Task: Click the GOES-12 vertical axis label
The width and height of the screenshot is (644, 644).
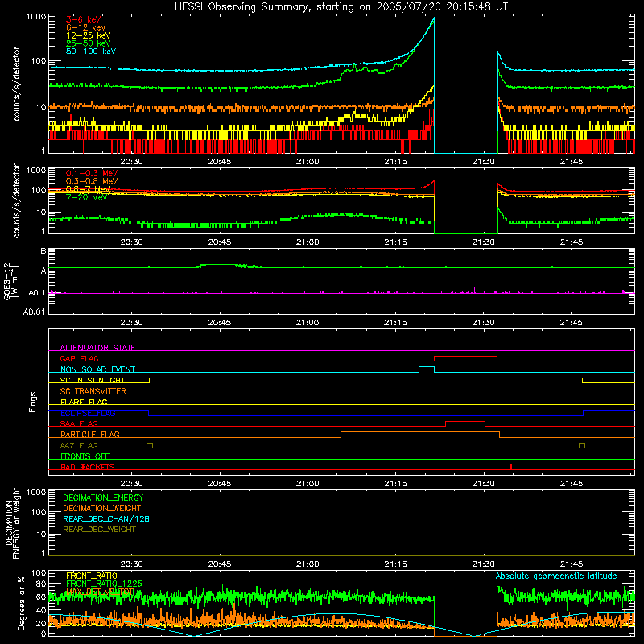Action: pyautogui.click(x=11, y=281)
